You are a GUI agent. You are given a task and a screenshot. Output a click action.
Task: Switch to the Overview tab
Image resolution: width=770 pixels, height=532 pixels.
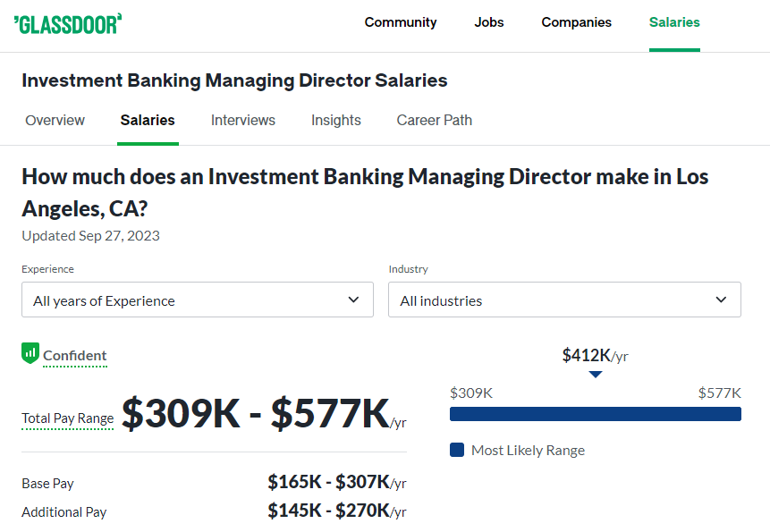[55, 120]
